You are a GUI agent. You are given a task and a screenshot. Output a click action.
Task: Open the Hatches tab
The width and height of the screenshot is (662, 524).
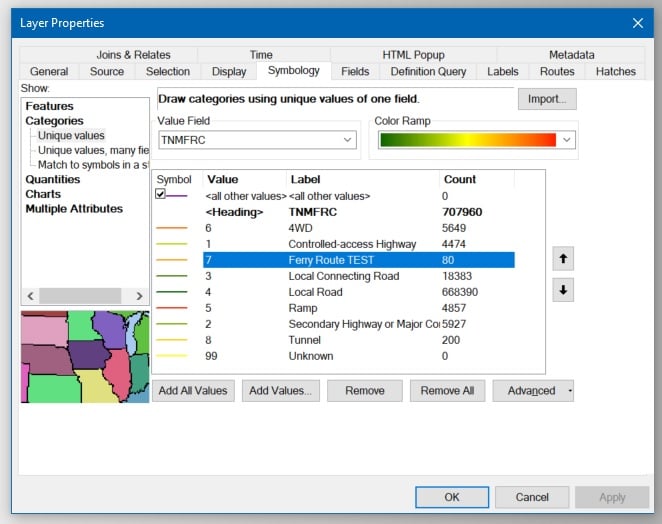pyautogui.click(x=616, y=71)
